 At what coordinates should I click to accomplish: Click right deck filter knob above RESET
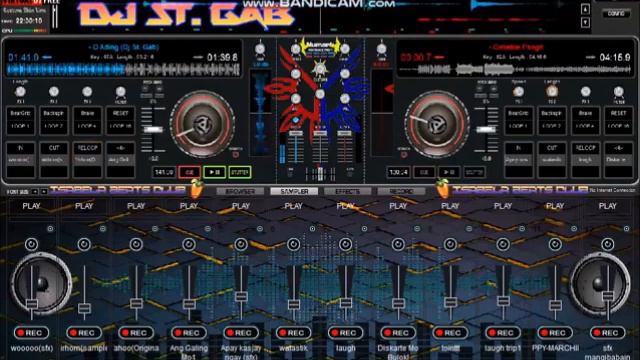619,92
